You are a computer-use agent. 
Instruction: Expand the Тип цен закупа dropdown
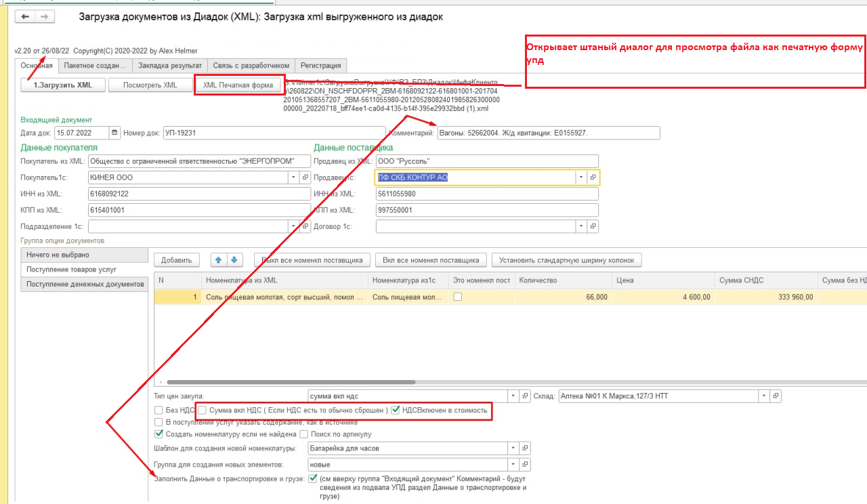(514, 396)
